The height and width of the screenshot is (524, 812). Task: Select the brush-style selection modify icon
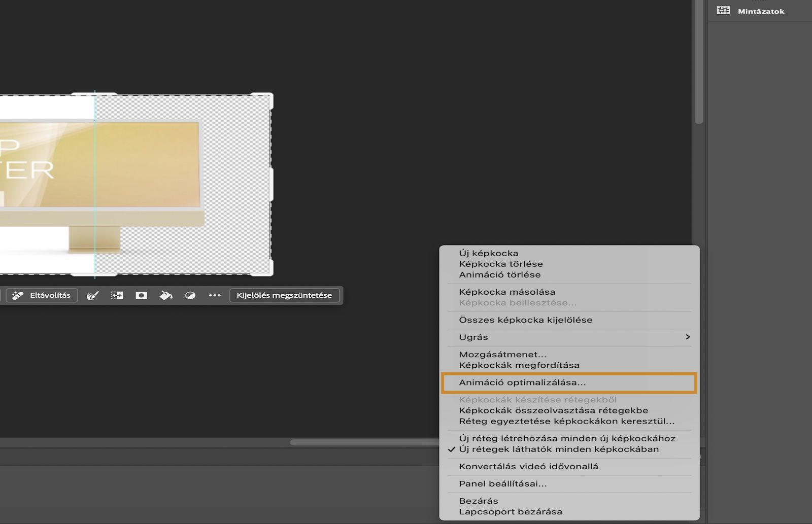pos(92,295)
